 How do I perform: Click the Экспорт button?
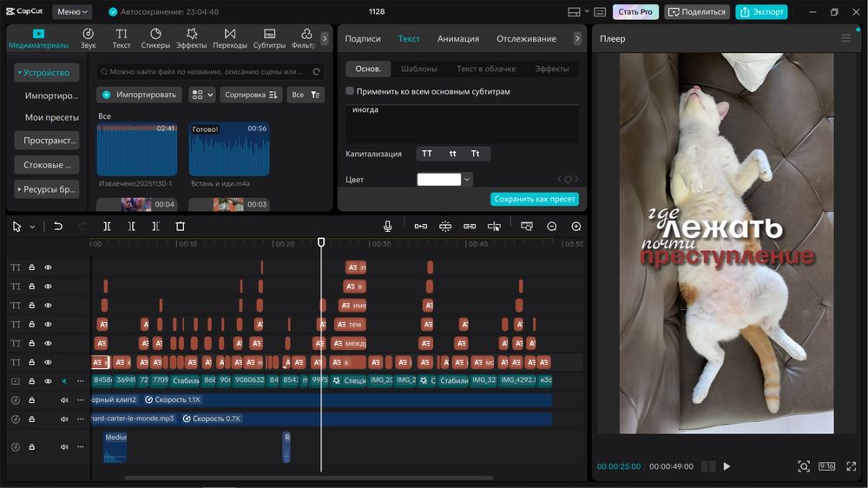[761, 12]
